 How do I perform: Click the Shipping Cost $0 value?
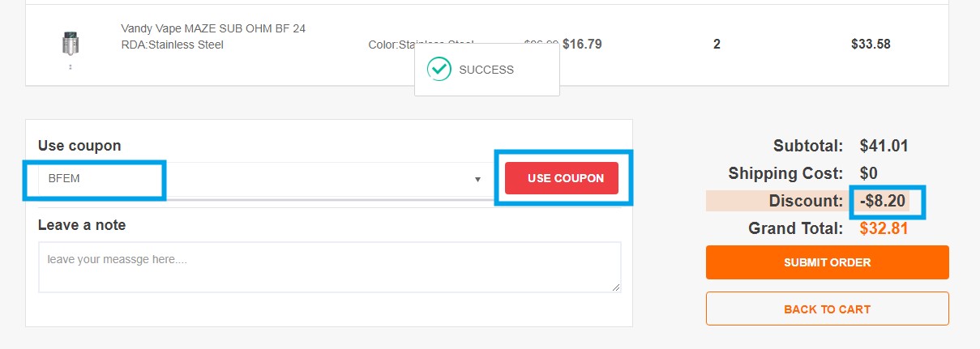tap(869, 173)
